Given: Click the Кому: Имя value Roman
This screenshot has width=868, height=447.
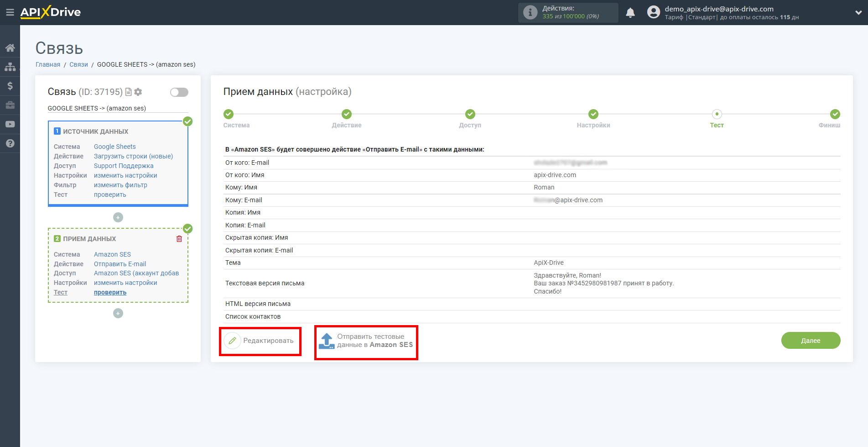Looking at the screenshot, I should point(544,187).
